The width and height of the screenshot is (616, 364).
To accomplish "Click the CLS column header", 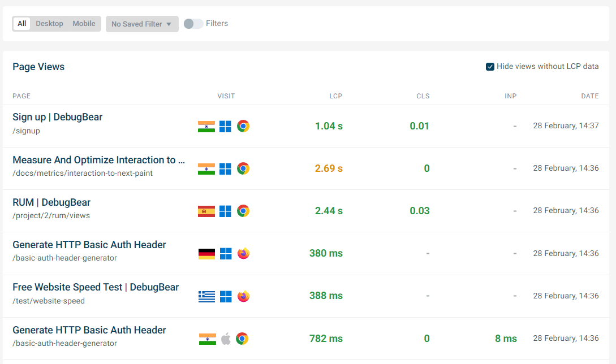I will [423, 96].
